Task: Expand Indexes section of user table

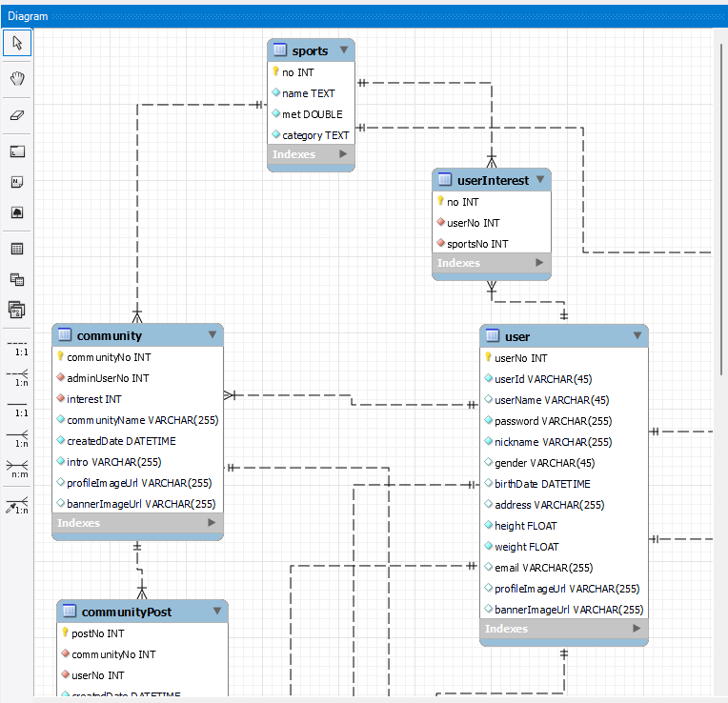Action: pos(637,629)
